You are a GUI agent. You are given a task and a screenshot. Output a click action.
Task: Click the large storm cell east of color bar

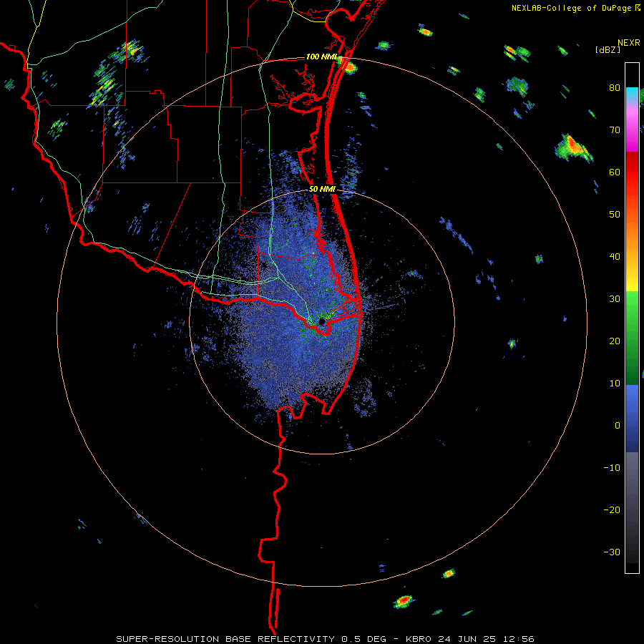click(574, 148)
